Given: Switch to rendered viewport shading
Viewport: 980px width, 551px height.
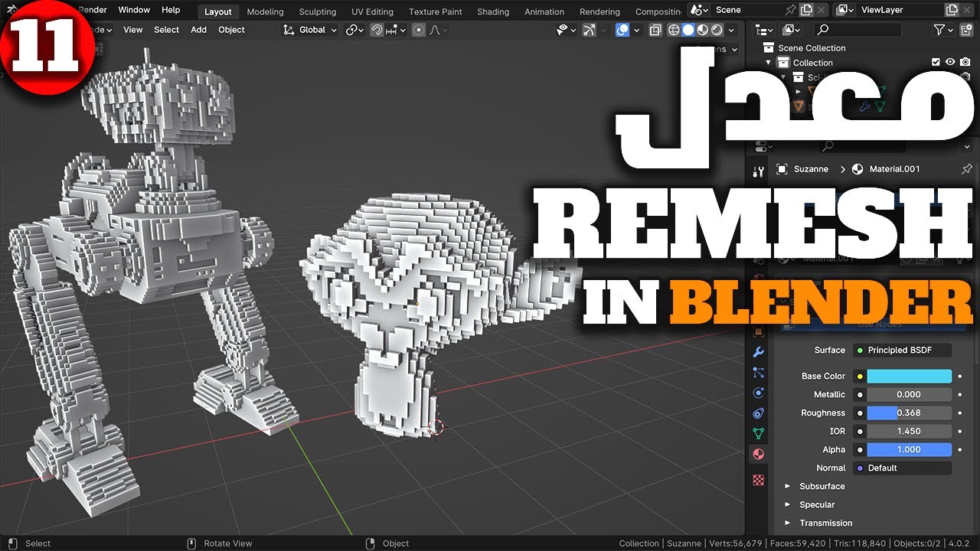Looking at the screenshot, I should click(717, 30).
